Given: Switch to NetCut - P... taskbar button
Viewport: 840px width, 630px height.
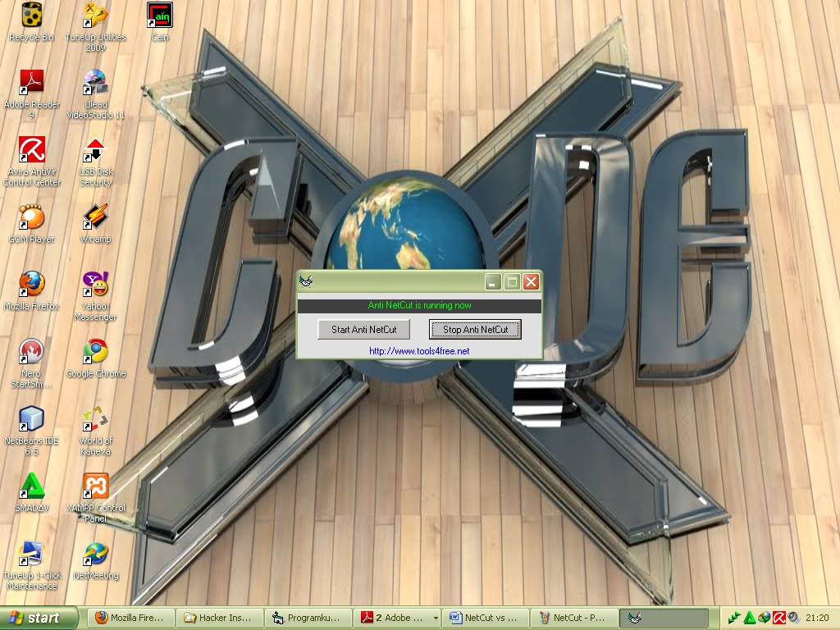Looking at the screenshot, I should pyautogui.click(x=574, y=618).
